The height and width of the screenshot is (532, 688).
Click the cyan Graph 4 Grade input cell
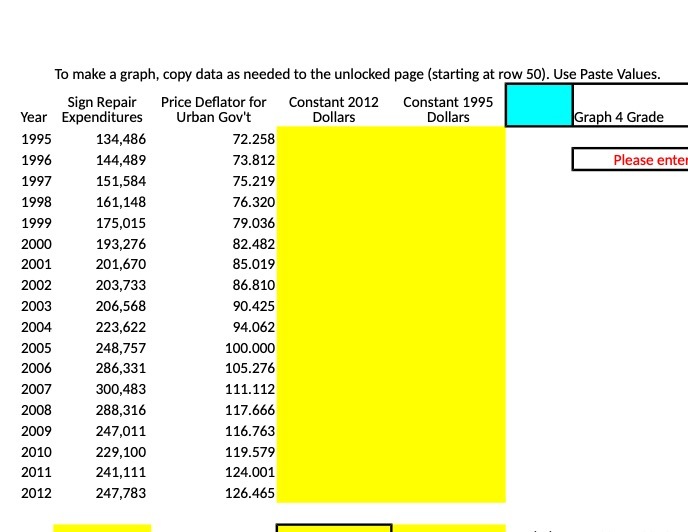[539, 105]
